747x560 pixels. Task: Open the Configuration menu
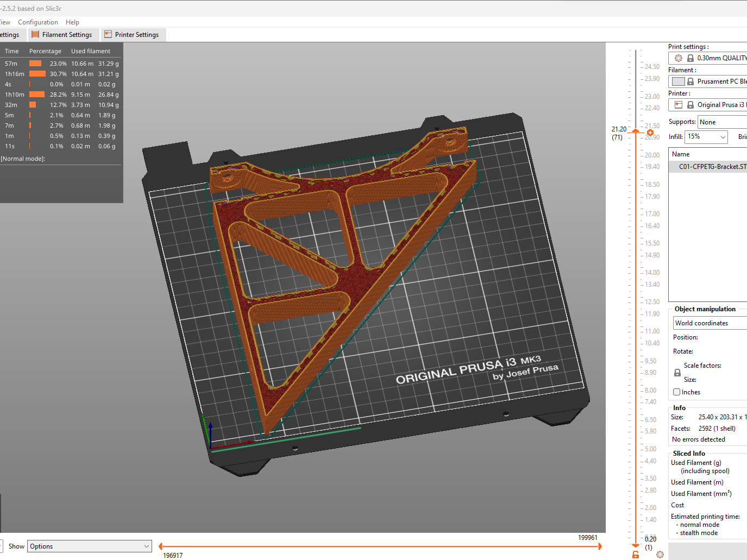38,22
